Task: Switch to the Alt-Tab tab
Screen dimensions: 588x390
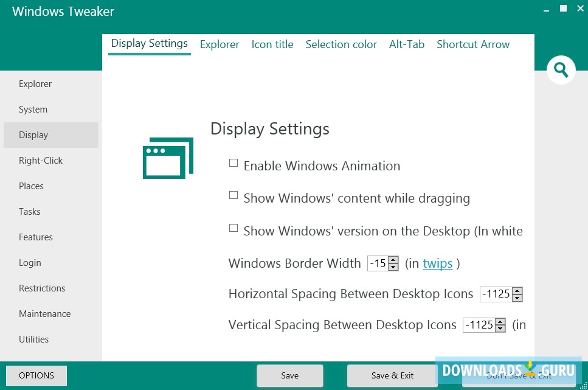Action: (407, 44)
